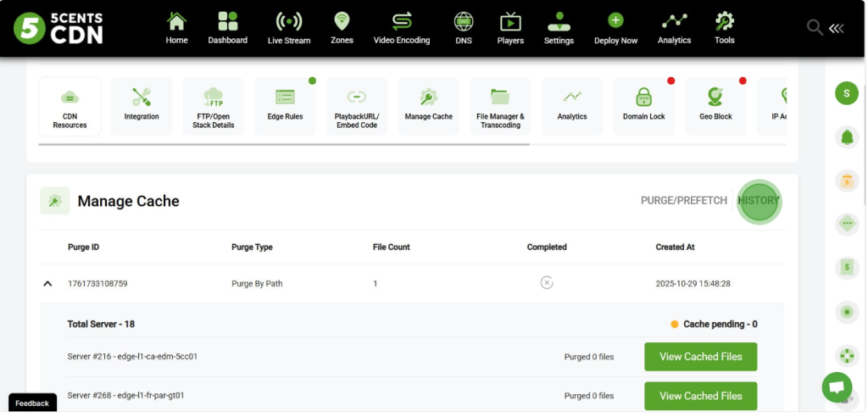Collapse purge row 1761733108759

pos(47,284)
